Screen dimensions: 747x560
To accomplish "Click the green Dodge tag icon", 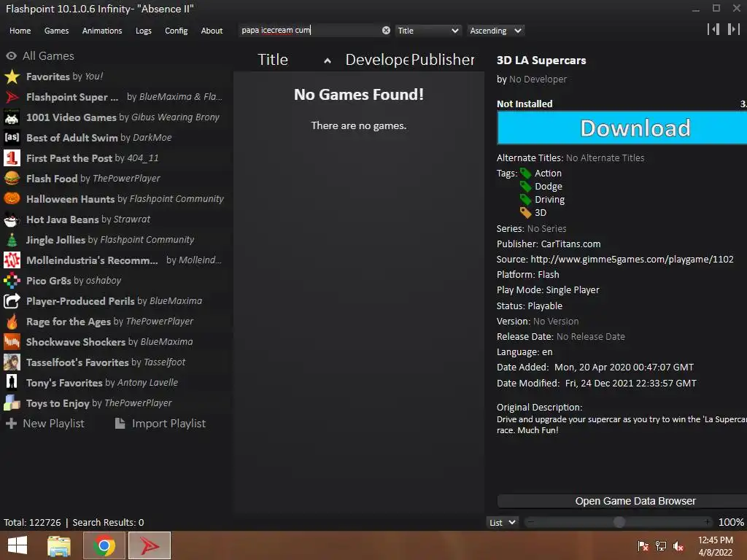I will tap(525, 186).
